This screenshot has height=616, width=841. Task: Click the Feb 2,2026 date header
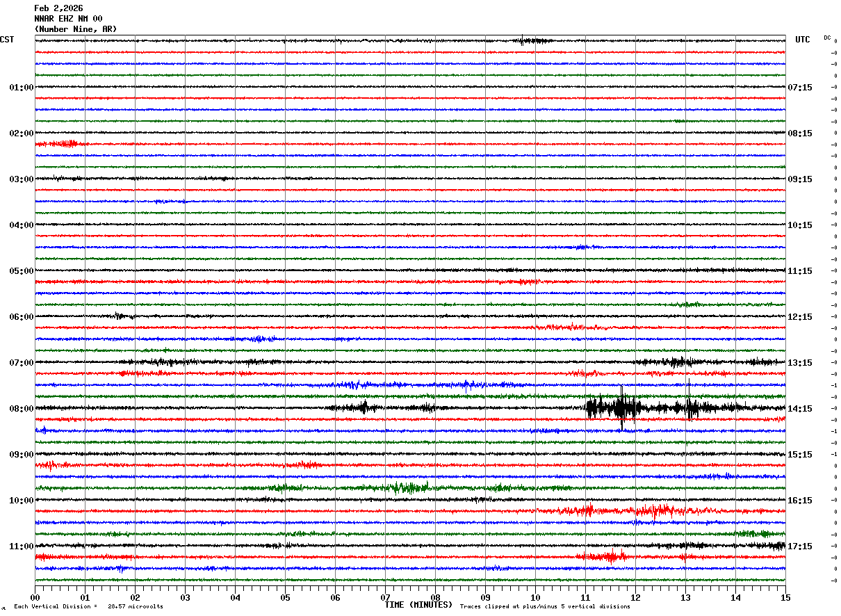(x=58, y=8)
